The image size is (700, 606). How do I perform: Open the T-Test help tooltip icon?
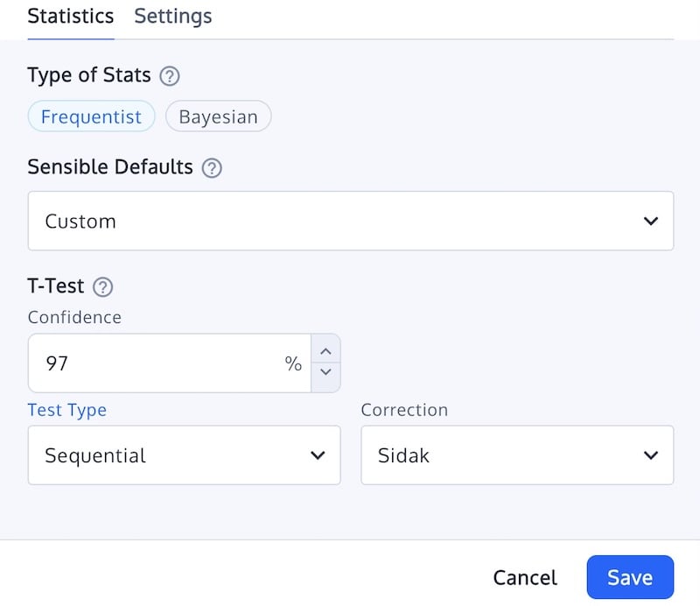(x=102, y=286)
